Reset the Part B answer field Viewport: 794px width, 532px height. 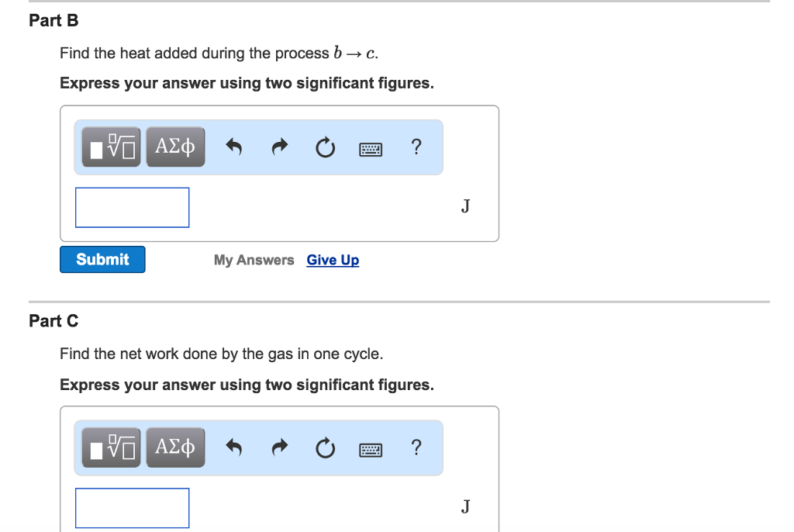click(325, 147)
